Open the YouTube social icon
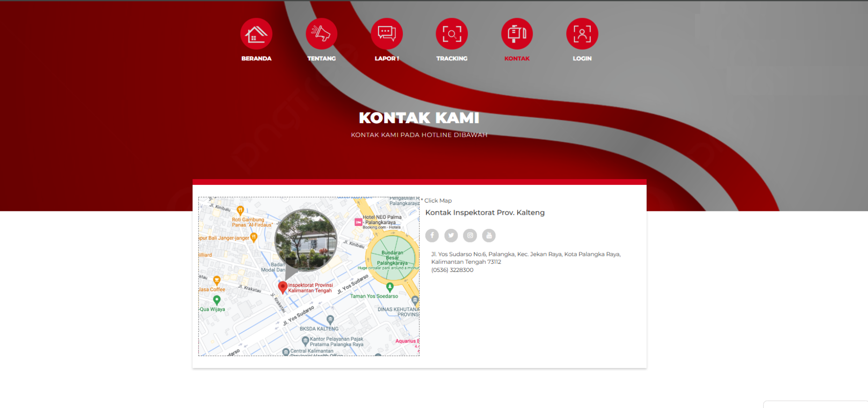 489,235
